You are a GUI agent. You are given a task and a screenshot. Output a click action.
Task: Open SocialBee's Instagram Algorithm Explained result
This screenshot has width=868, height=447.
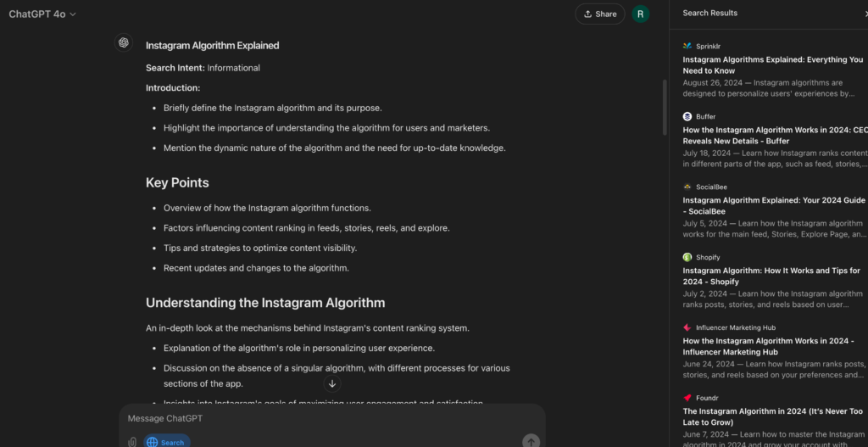(x=773, y=206)
